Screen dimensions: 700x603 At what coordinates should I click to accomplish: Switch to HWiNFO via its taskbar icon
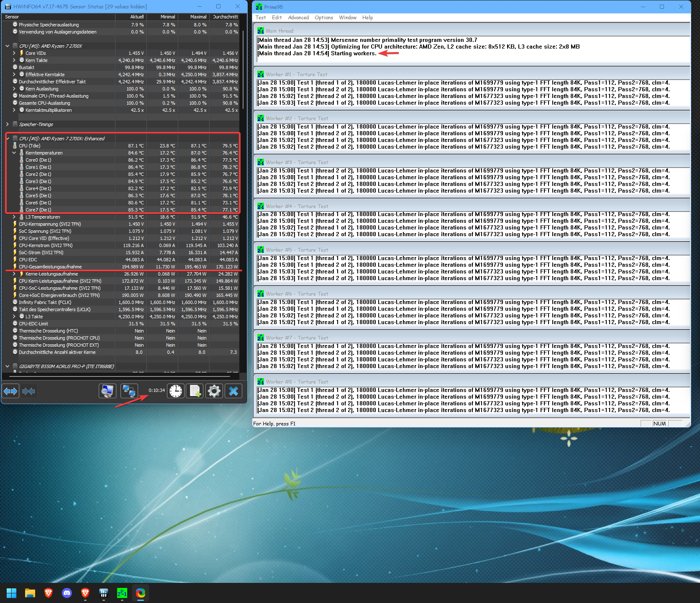(x=104, y=593)
